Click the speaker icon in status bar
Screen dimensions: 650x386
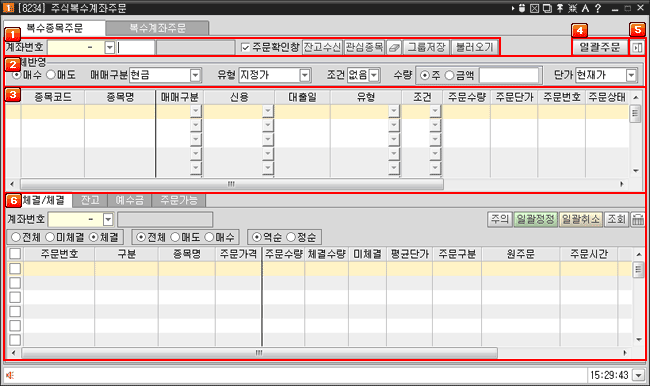point(10,376)
